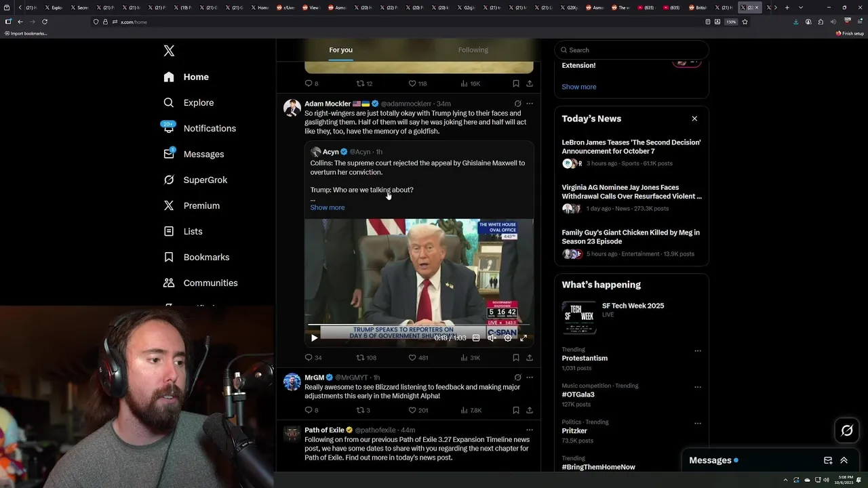868x488 pixels.
Task: Open browser downloads arrow icon
Action: pyautogui.click(x=795, y=22)
